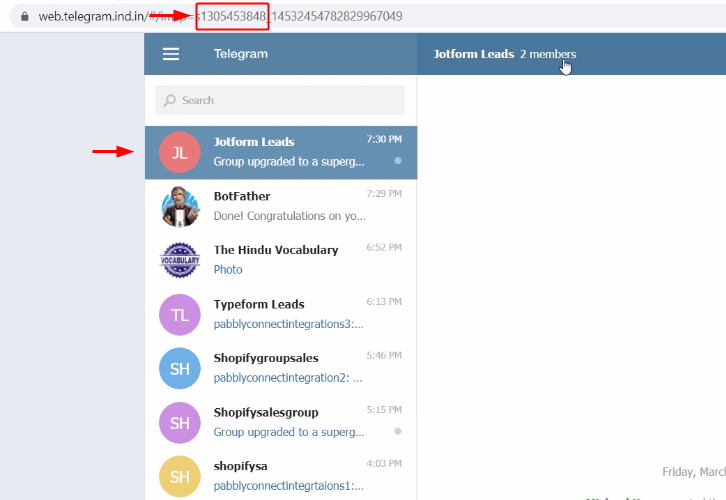Click the JL avatar of Jotform Leads

pyautogui.click(x=180, y=152)
